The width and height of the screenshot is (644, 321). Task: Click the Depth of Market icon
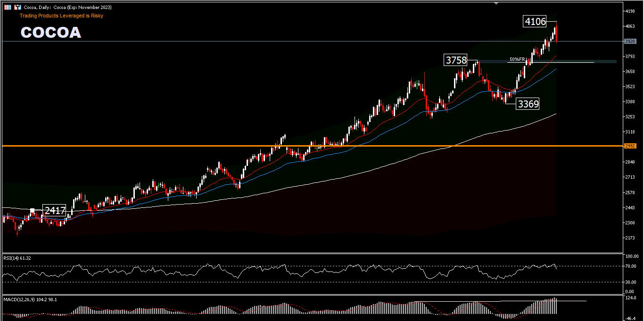[x=8, y=8]
